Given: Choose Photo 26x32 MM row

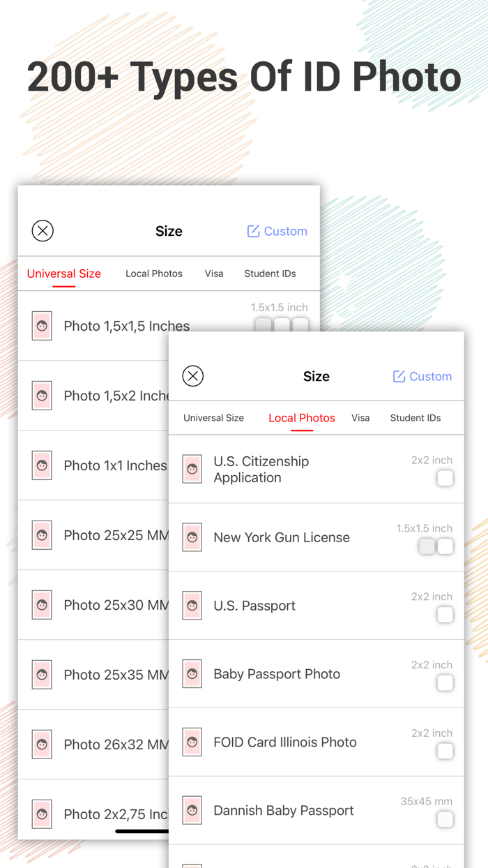Looking at the screenshot, I should tap(93, 744).
